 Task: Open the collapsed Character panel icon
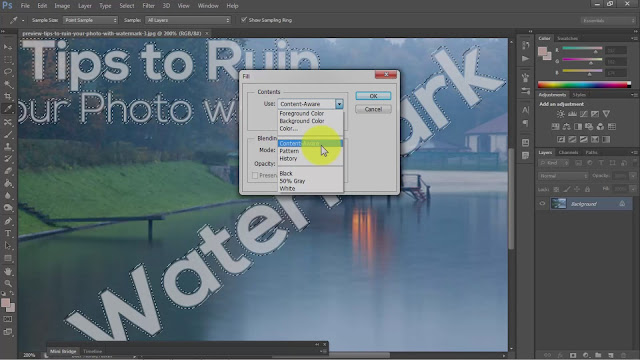(525, 110)
